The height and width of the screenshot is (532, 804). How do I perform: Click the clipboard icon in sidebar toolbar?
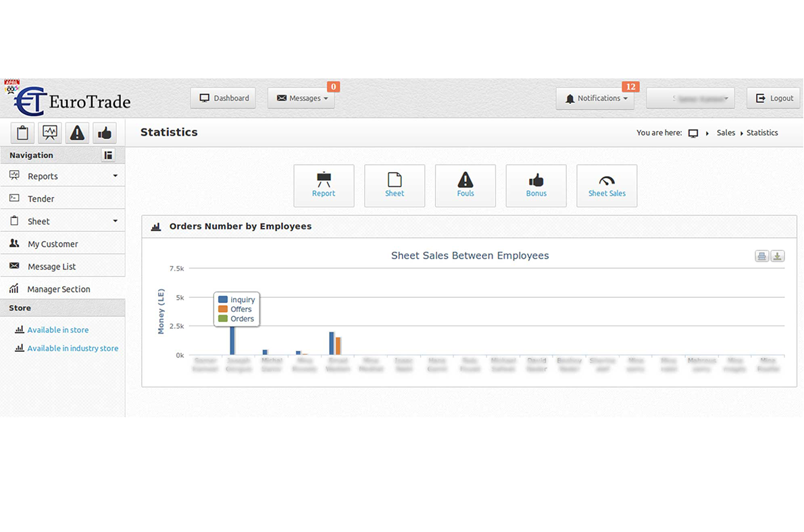click(x=22, y=132)
